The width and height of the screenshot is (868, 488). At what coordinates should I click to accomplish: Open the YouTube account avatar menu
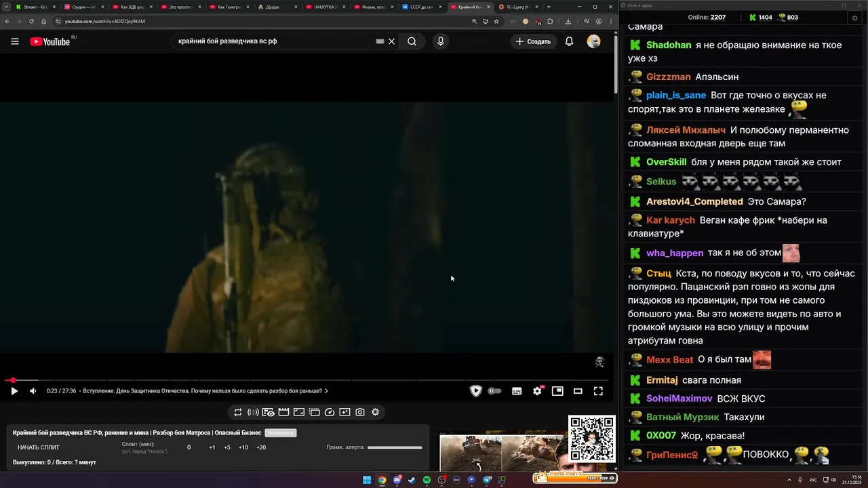(x=593, y=41)
